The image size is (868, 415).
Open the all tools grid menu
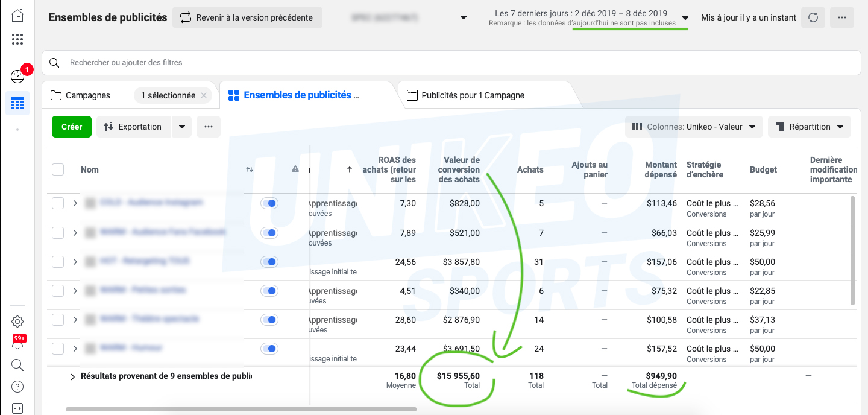pos(17,40)
